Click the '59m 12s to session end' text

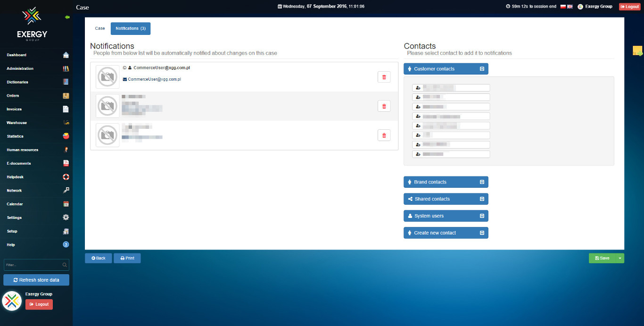(x=534, y=7)
